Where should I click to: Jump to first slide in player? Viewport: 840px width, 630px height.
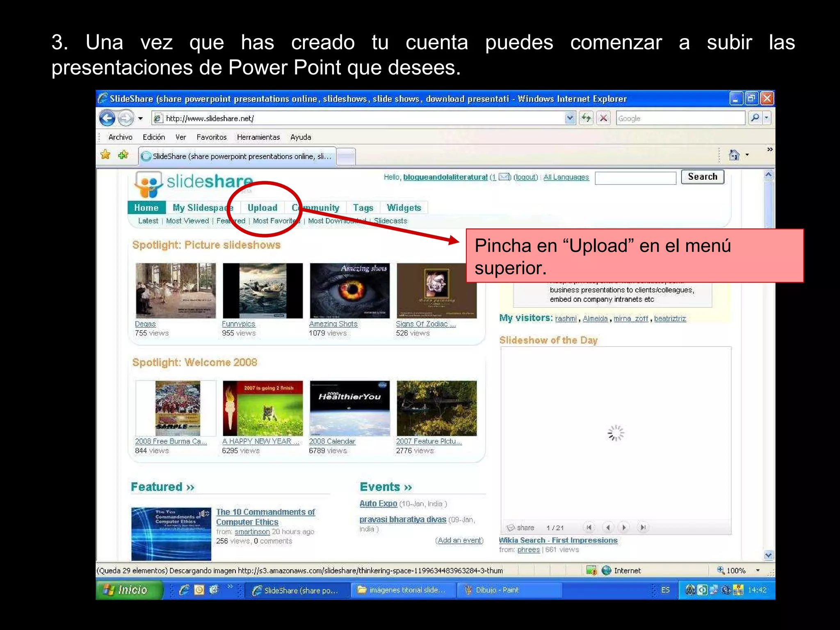pyautogui.click(x=589, y=527)
